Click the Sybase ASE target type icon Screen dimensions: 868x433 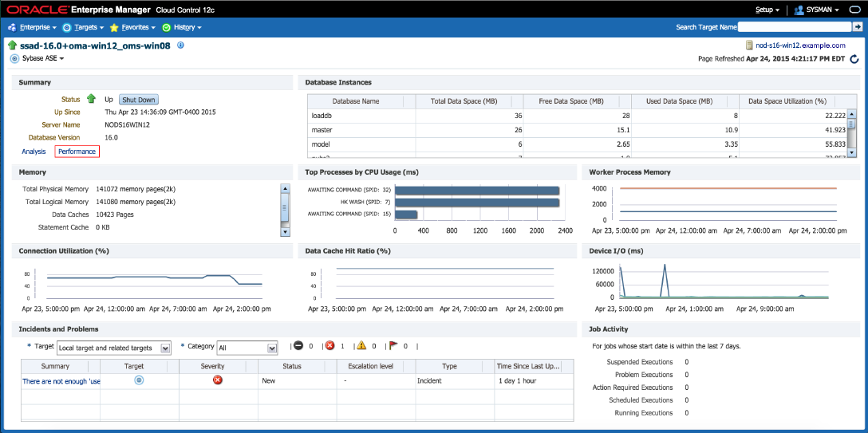click(15, 58)
